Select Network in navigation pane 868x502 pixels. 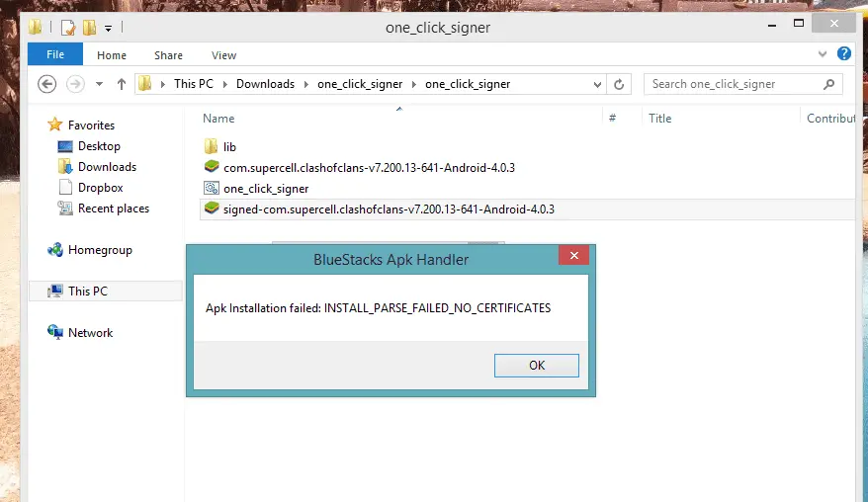90,333
